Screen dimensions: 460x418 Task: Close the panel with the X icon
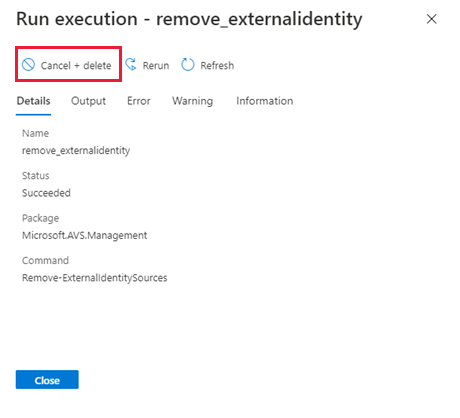(x=432, y=19)
